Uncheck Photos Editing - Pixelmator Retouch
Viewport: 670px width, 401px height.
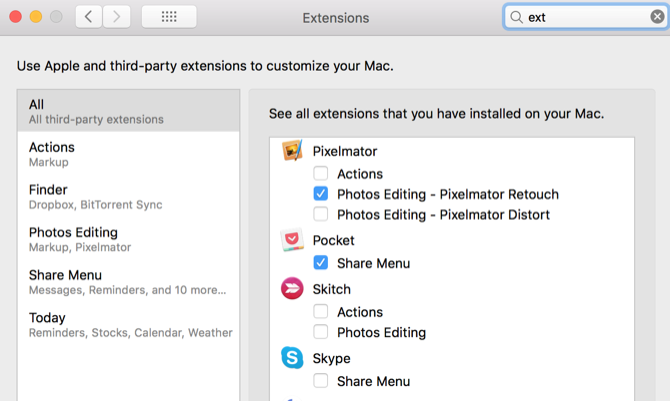pyautogui.click(x=321, y=194)
